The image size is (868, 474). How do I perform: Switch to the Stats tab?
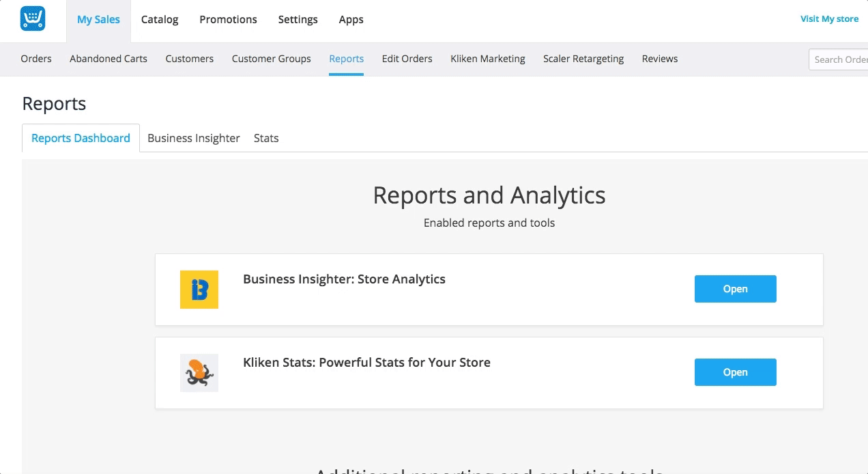coord(266,138)
